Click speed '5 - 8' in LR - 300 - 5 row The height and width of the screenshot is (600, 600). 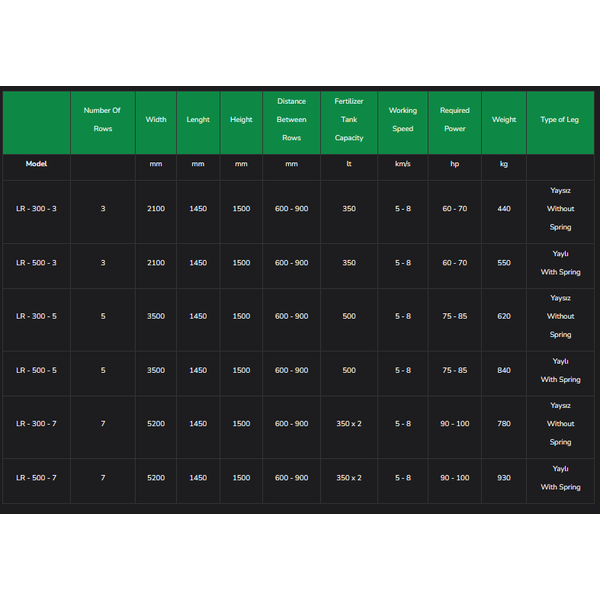403,316
